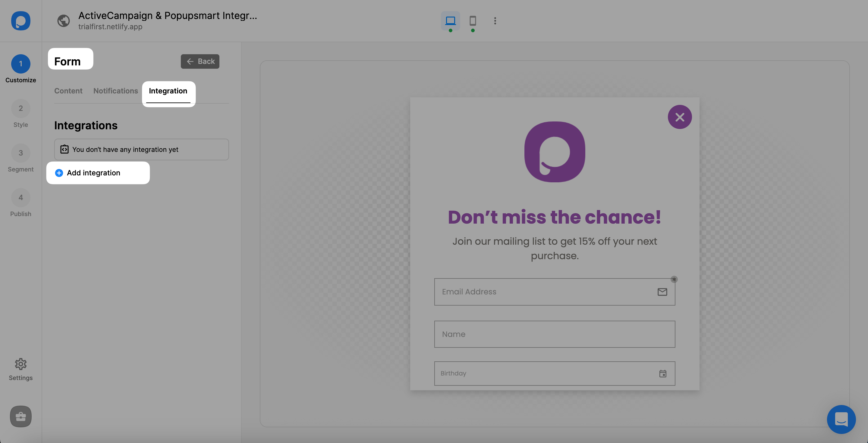The width and height of the screenshot is (868, 443).
Task: Click the more options three-dot icon
Action: pos(495,21)
